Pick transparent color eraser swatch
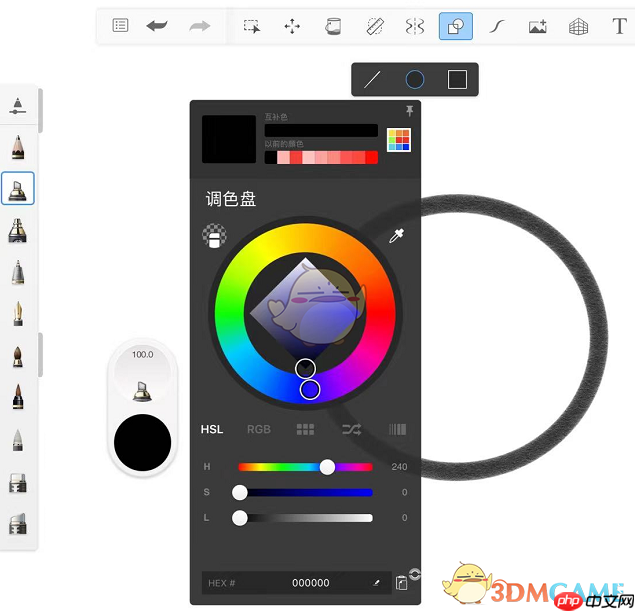This screenshot has width=635, height=611. point(214,235)
